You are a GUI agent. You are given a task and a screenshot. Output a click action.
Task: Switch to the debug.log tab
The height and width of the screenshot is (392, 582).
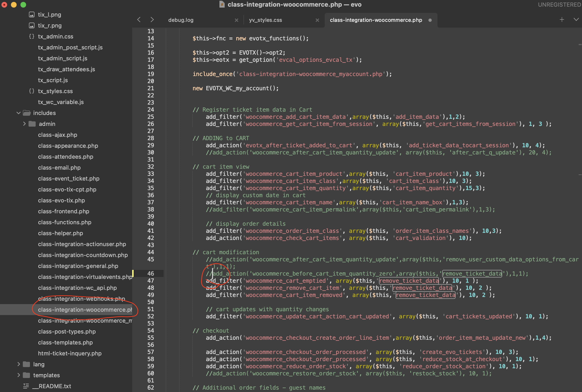click(181, 20)
